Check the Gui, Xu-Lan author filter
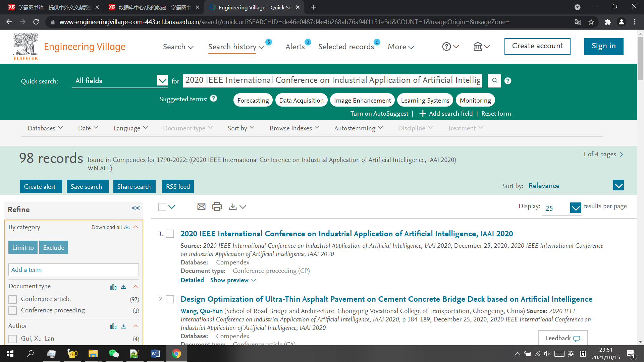644x362 pixels. point(12,339)
